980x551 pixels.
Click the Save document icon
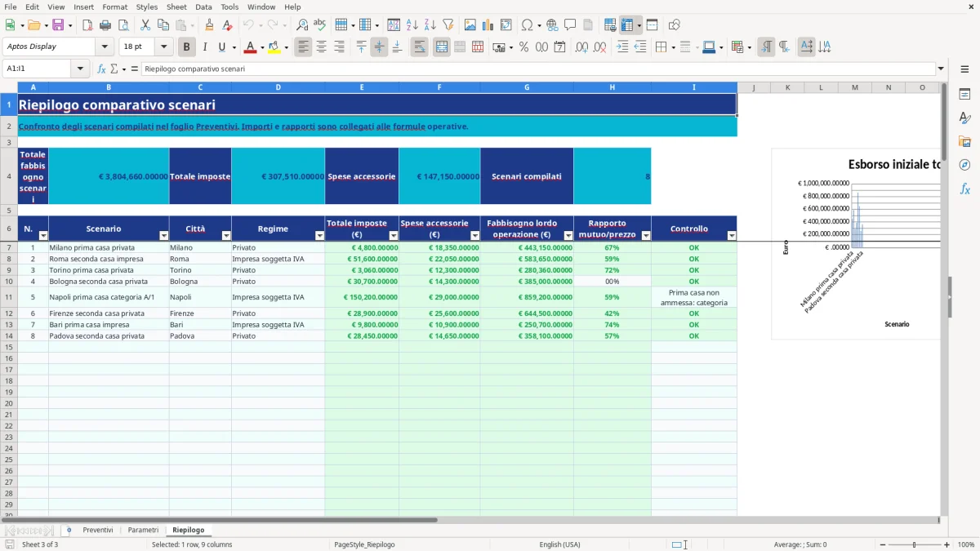(59, 25)
